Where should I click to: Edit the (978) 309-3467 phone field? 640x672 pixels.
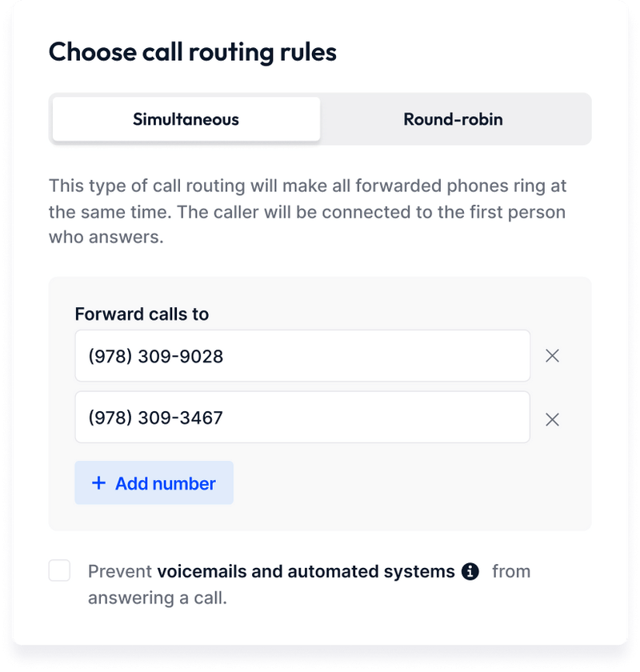(302, 418)
